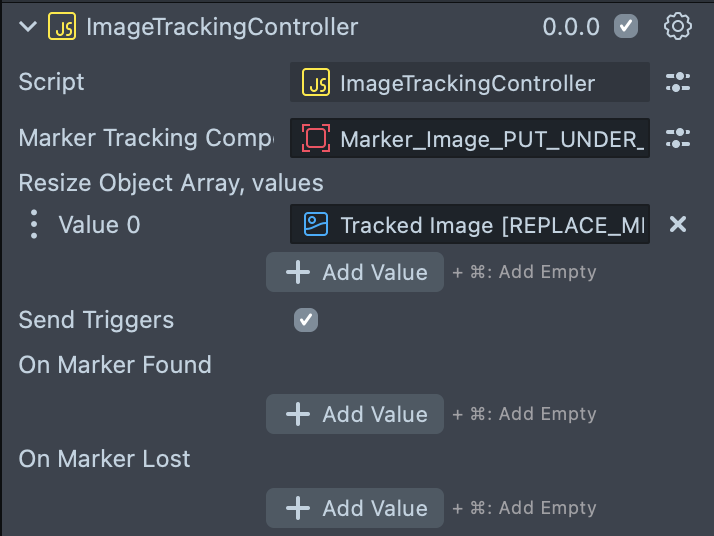Add Value to Resize Object Array
714x536 pixels.
[x=355, y=272]
